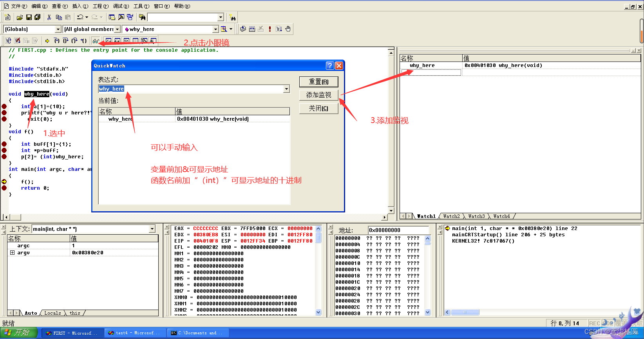Screen dimensions: 644x339
Task: Copy selection using the toolbar icon
Action: coord(59,17)
